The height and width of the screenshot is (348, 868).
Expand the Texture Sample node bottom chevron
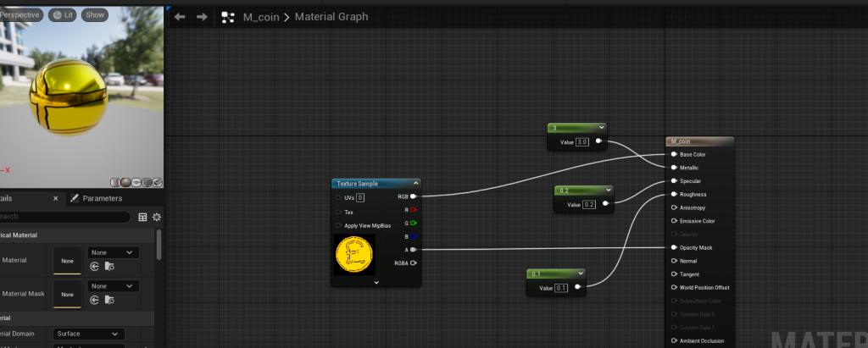(x=376, y=282)
